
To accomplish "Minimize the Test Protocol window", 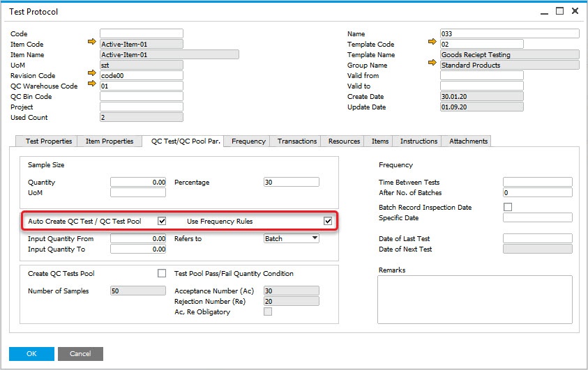I will (543, 11).
